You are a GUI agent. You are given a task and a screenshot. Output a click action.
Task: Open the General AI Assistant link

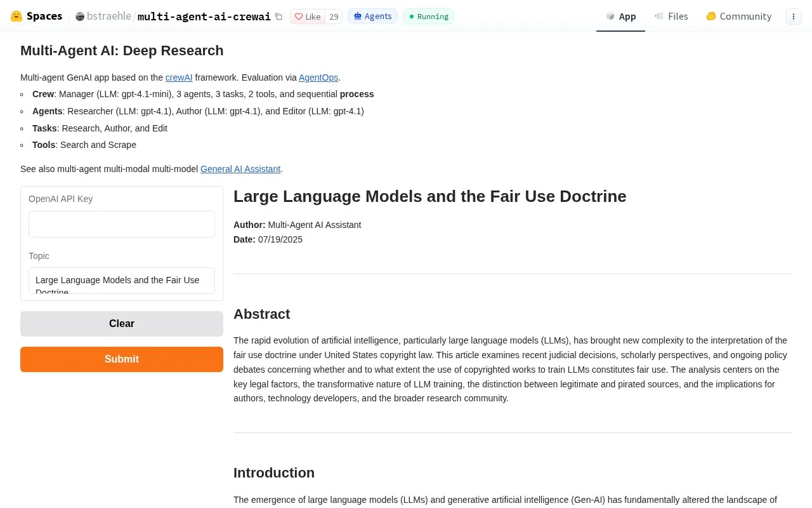[x=240, y=169]
